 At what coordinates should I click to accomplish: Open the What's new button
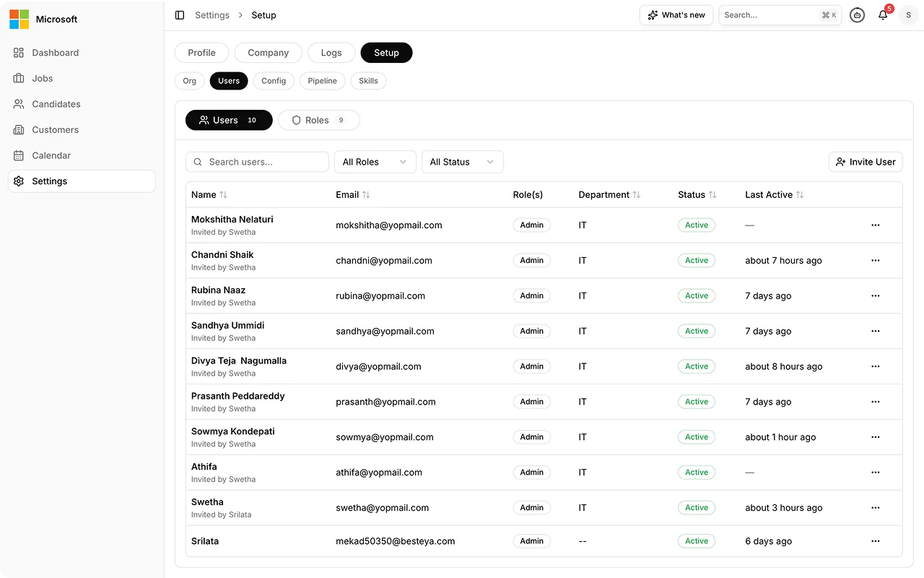click(676, 15)
